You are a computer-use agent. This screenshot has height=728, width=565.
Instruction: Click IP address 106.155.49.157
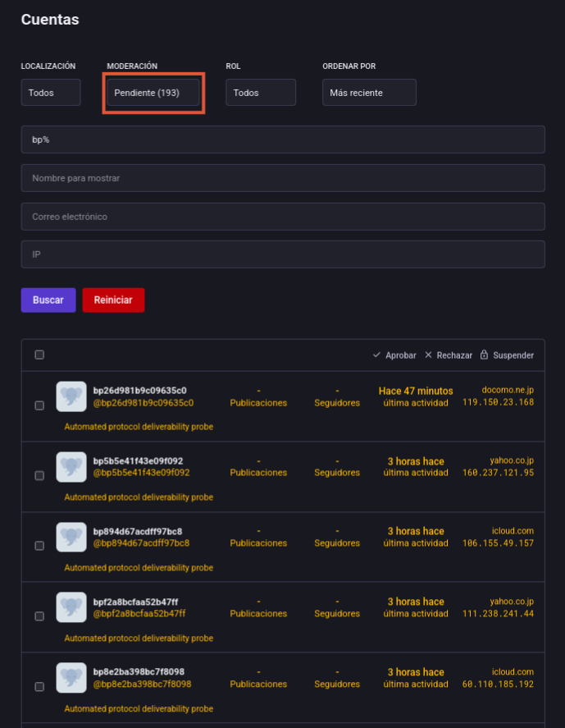499,543
